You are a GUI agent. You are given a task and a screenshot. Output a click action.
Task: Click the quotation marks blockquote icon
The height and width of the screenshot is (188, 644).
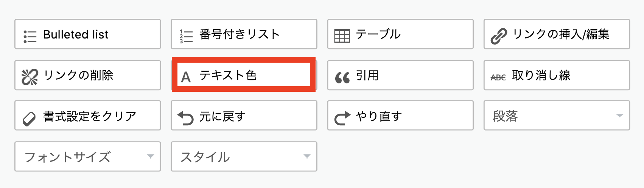[342, 78]
